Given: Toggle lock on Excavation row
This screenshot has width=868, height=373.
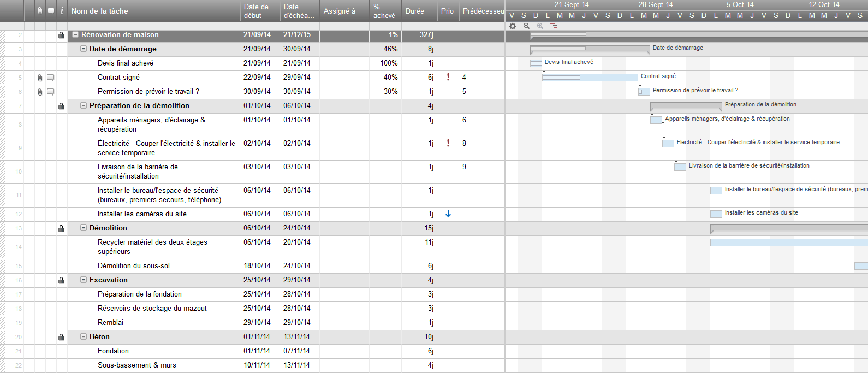Looking at the screenshot, I should 61,280.
